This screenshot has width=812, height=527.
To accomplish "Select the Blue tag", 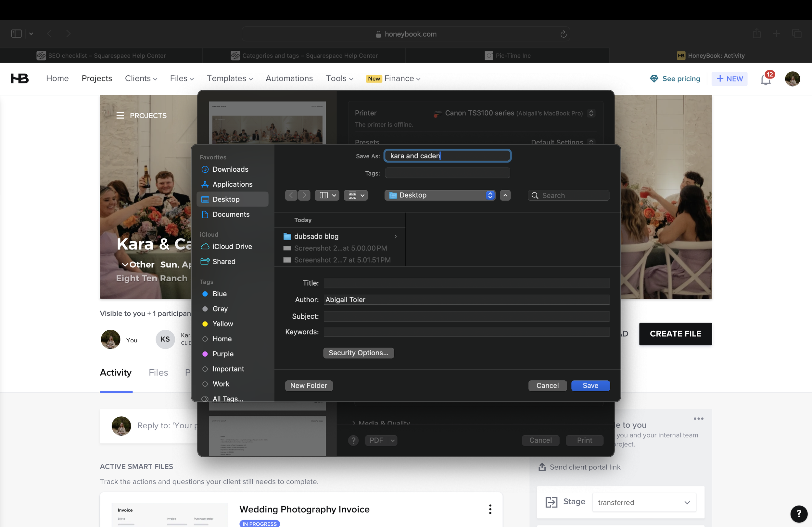I will pyautogui.click(x=219, y=294).
